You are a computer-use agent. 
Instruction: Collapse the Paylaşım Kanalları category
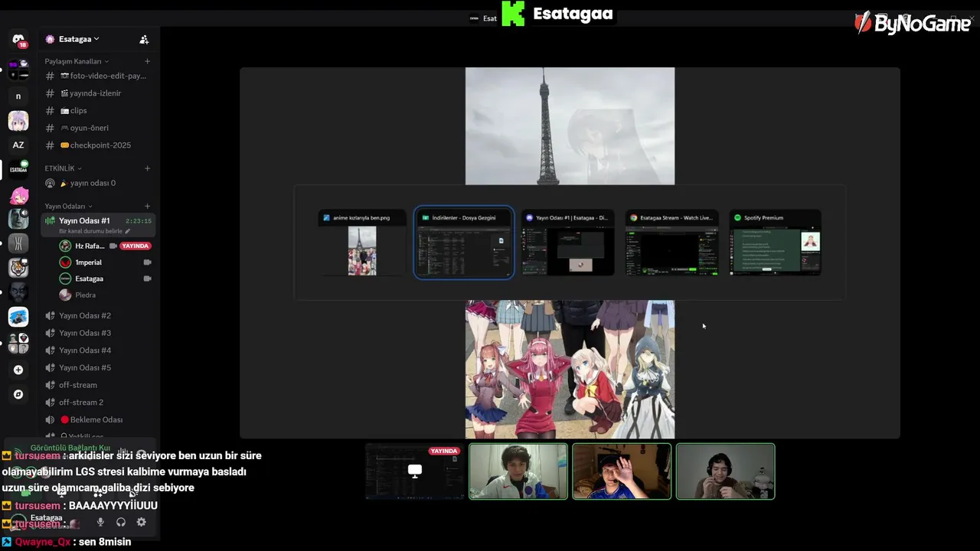point(77,61)
